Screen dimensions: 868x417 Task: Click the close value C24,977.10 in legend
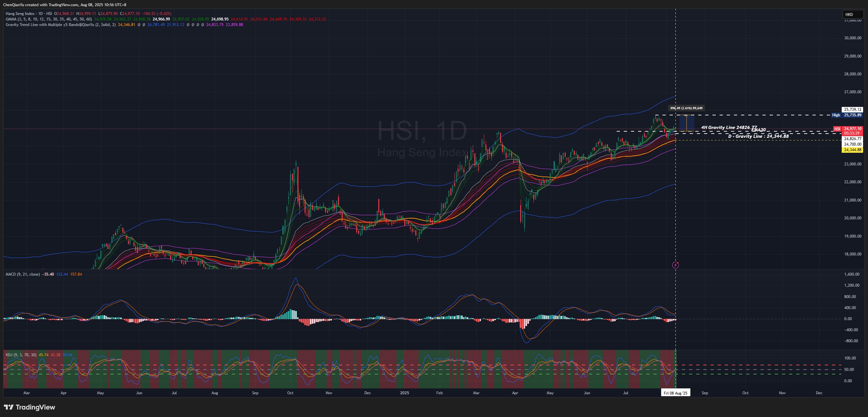pos(129,14)
